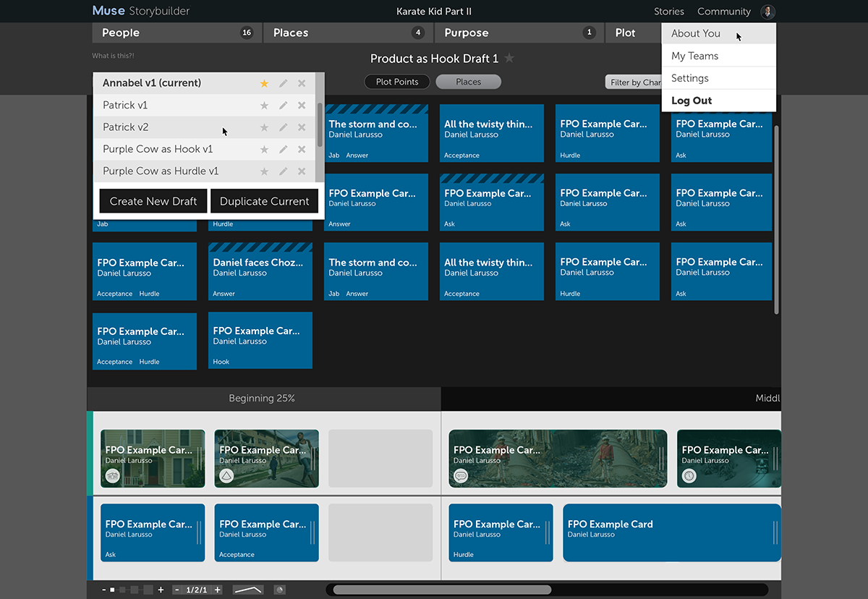The height and width of the screenshot is (599, 868).
Task: Open the Filter by Character dropdown
Action: [634, 82]
